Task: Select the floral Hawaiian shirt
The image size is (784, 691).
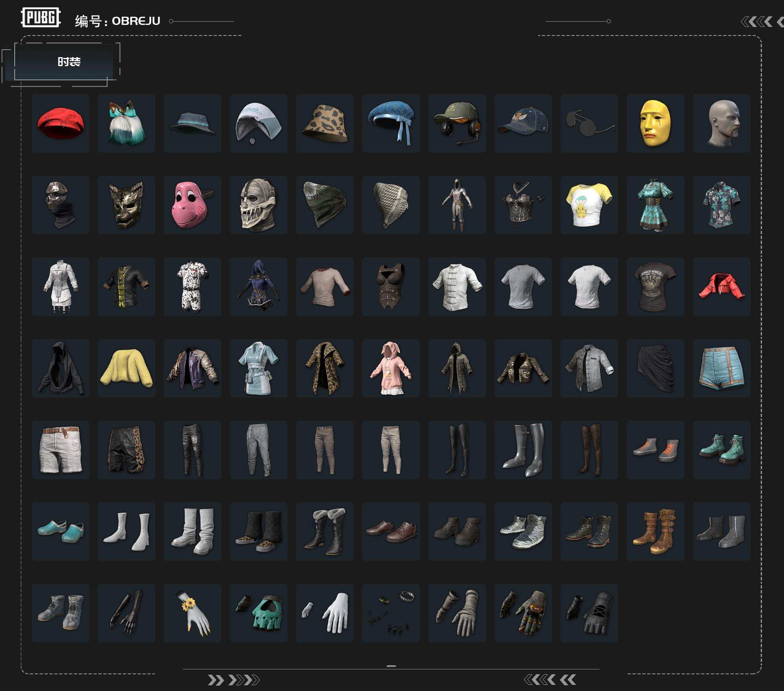Action: click(x=722, y=205)
